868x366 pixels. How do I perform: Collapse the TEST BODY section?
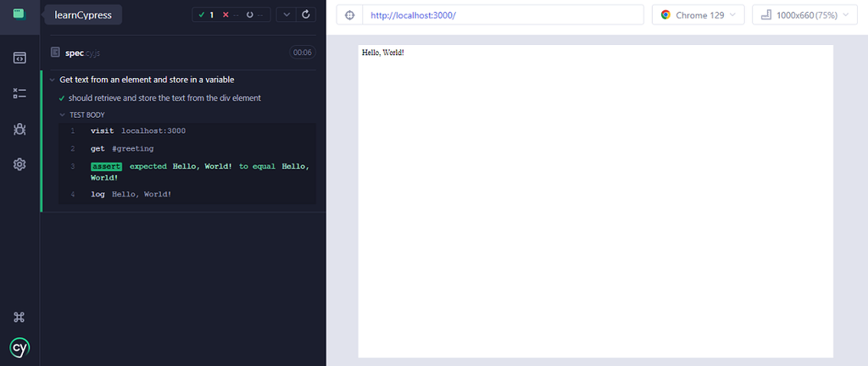(x=87, y=115)
